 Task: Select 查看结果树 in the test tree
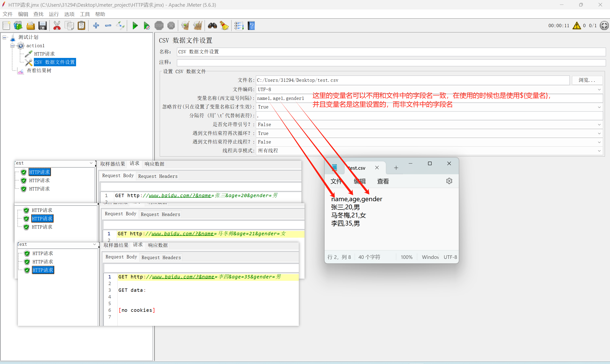point(39,71)
